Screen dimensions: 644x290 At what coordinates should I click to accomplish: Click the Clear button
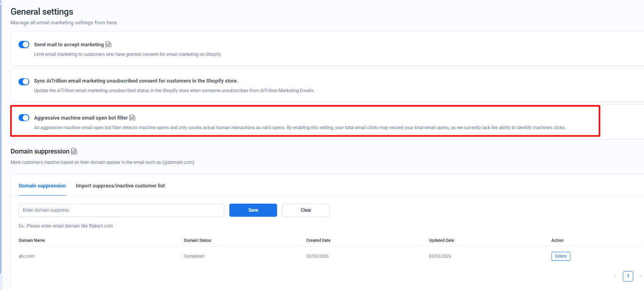coord(306,210)
